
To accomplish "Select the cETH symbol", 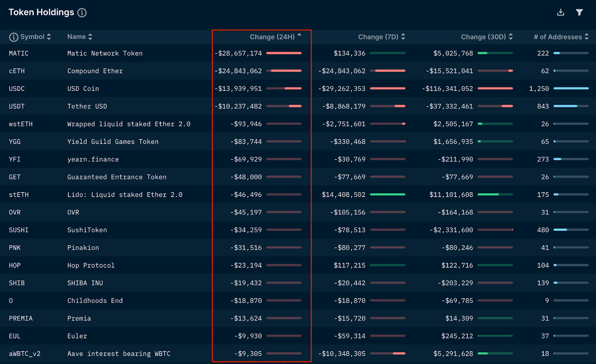I will (x=17, y=71).
